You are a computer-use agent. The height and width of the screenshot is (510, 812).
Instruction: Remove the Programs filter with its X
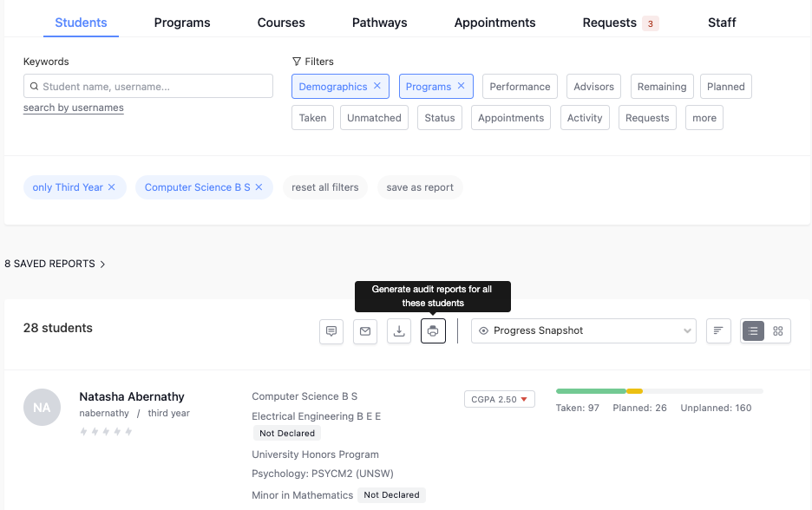click(461, 86)
